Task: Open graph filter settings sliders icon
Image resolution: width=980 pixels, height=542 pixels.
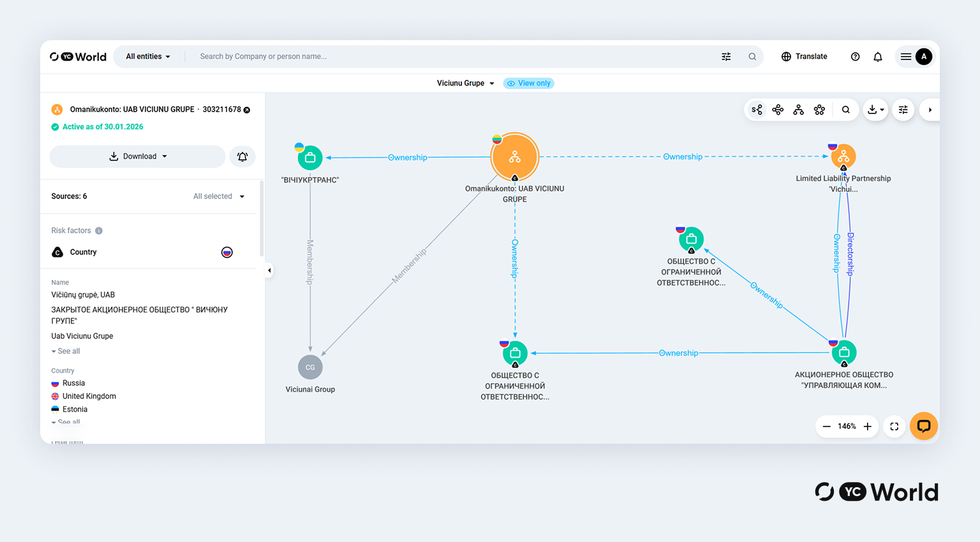Action: coord(903,110)
